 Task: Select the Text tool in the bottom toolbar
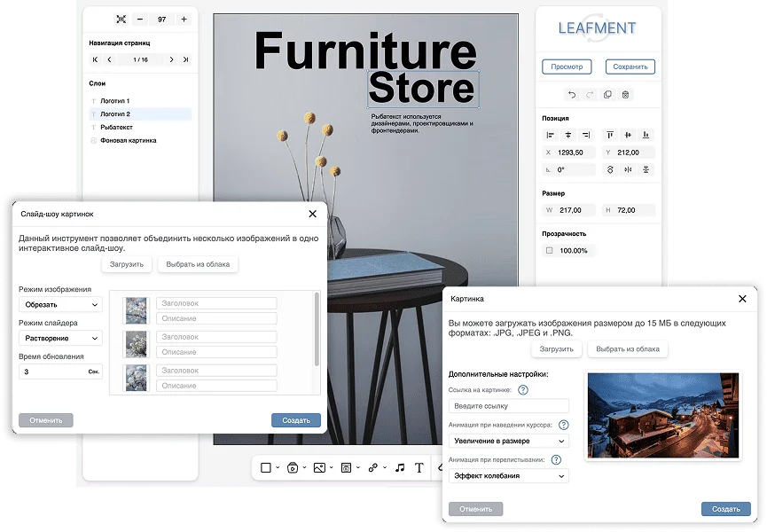[419, 467]
